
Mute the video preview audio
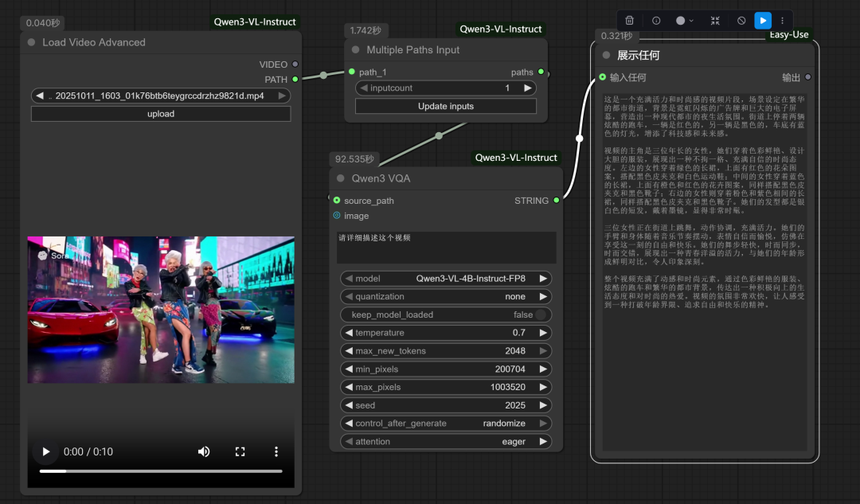click(204, 451)
